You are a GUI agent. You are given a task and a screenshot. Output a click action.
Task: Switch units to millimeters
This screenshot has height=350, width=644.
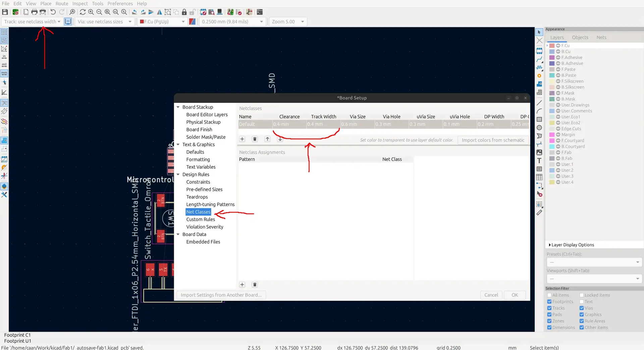[4, 73]
